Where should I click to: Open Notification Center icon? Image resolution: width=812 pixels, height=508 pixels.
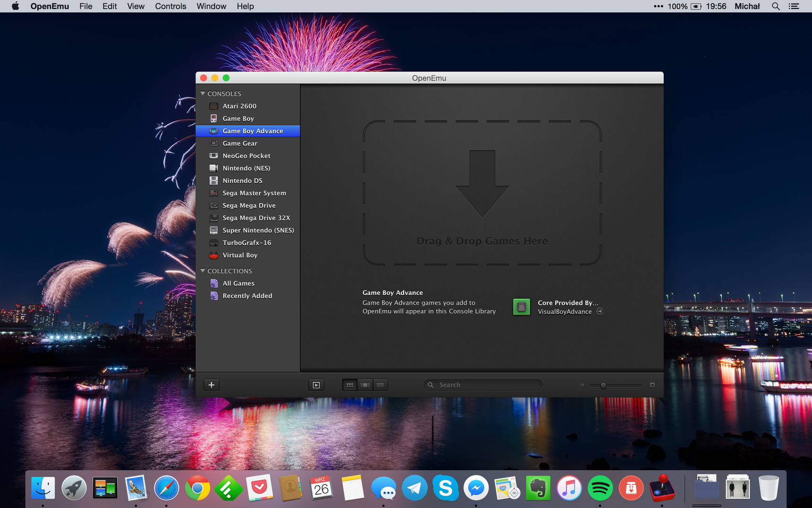pos(794,6)
